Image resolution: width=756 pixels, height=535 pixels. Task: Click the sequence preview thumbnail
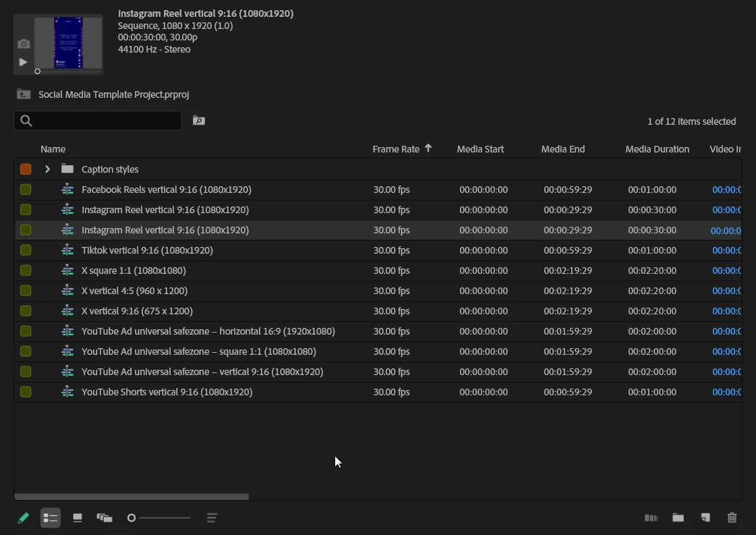[68, 43]
